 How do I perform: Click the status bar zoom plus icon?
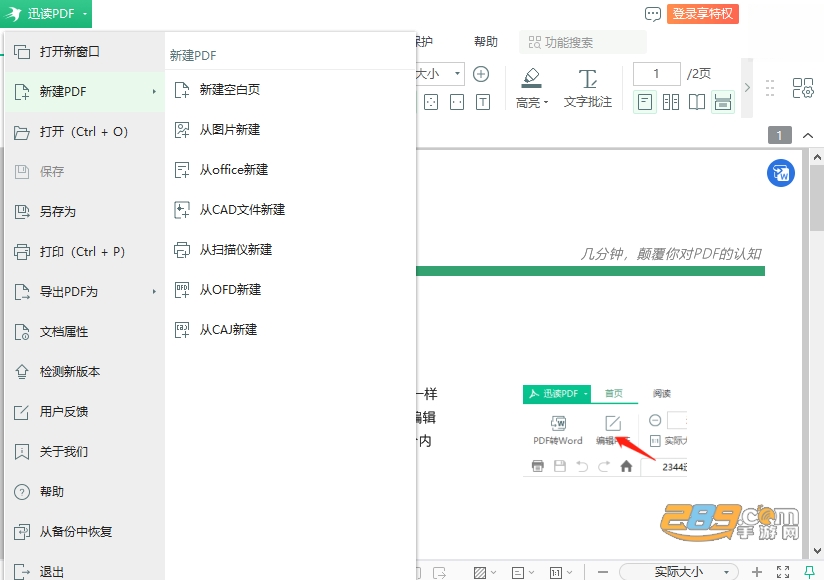757,572
